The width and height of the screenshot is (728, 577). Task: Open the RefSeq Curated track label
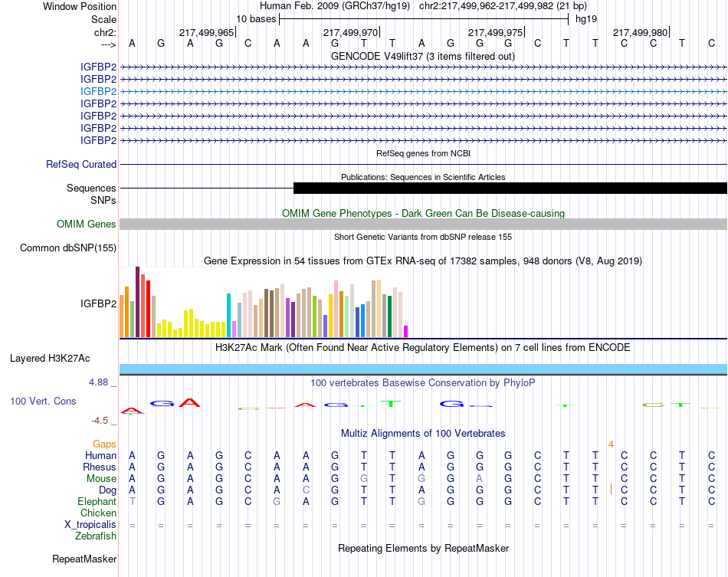coord(81,165)
